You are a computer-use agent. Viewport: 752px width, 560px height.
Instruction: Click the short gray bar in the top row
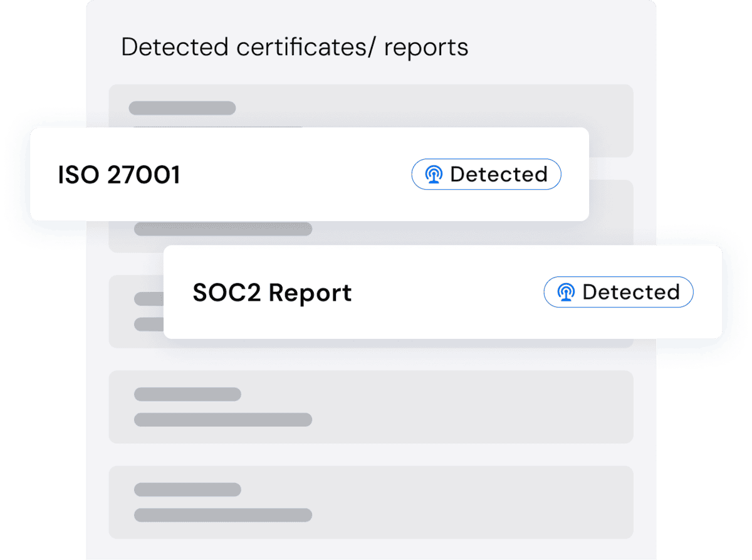(x=182, y=108)
